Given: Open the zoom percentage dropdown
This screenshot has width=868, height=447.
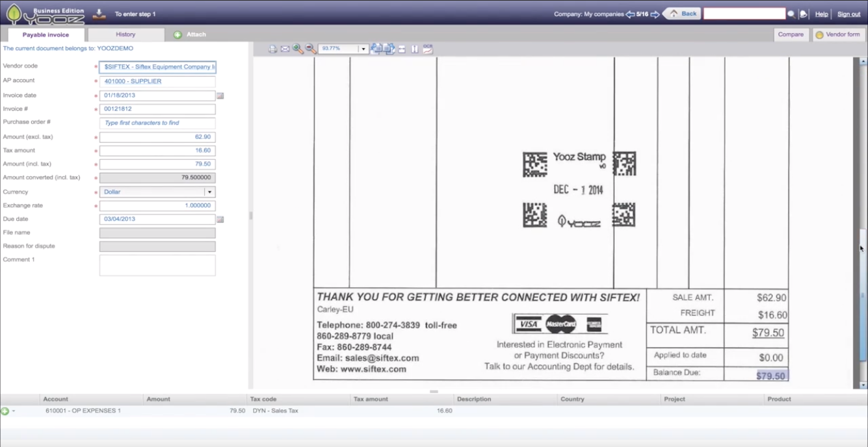Looking at the screenshot, I should click(x=363, y=49).
